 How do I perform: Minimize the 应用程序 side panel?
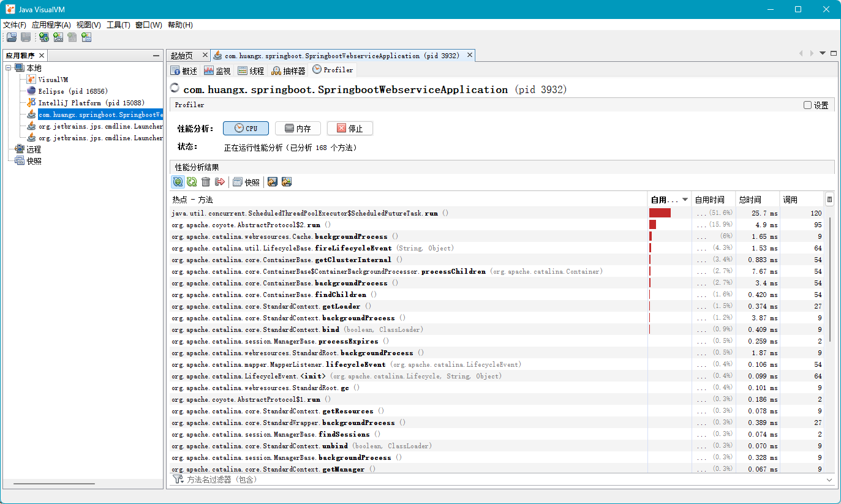[x=156, y=56]
